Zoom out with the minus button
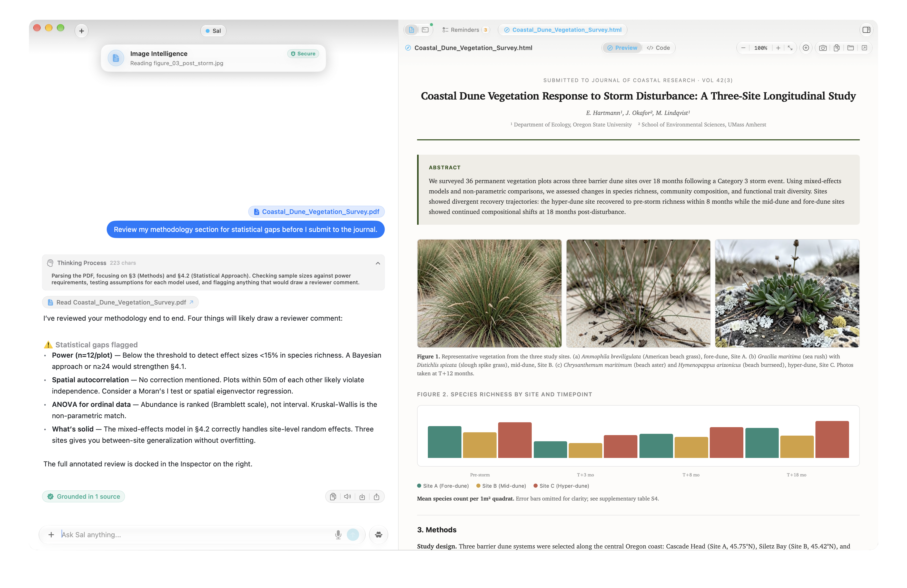907x588 pixels. click(x=743, y=48)
